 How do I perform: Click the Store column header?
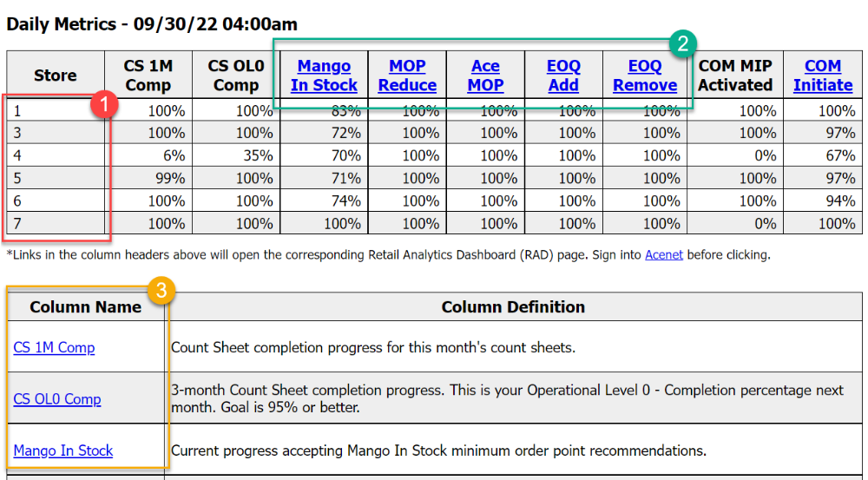[56, 76]
